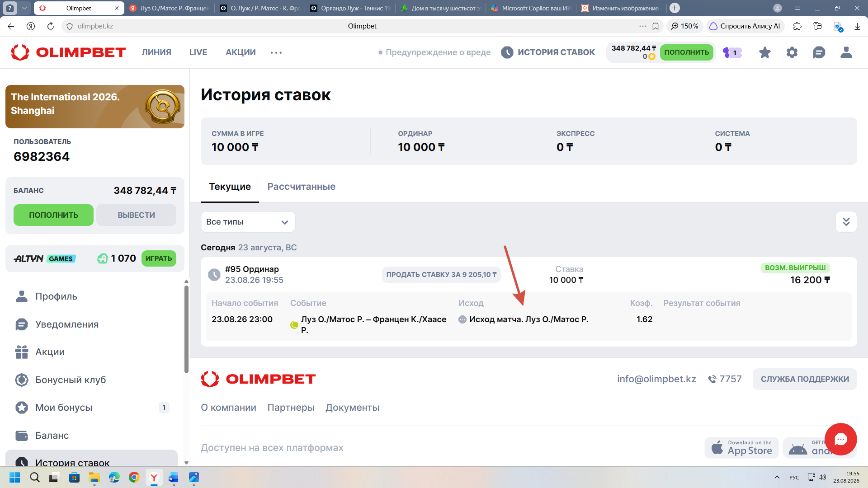Open the info@olimpbet.kz email link
Screen dimensions: 868x488
[656, 379]
